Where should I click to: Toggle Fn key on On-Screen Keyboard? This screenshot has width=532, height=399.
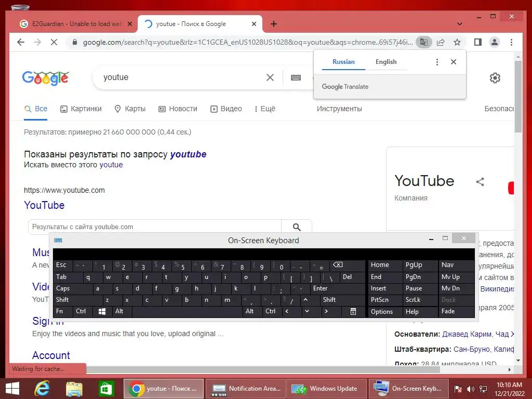63,312
